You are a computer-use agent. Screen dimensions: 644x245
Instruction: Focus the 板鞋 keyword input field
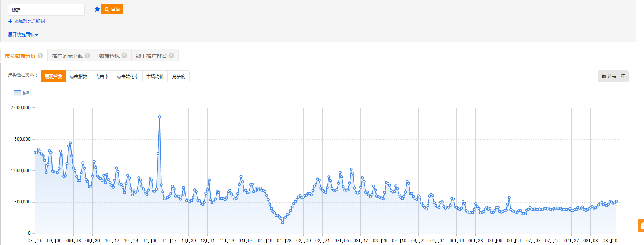click(46, 10)
